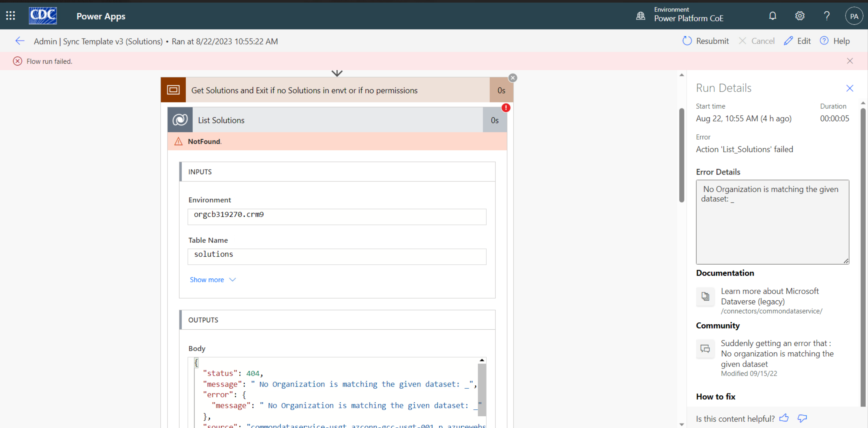Follow the Learn more about Microsoft Dataverse link
Viewport: 868px width, 428px height.
[x=770, y=296]
